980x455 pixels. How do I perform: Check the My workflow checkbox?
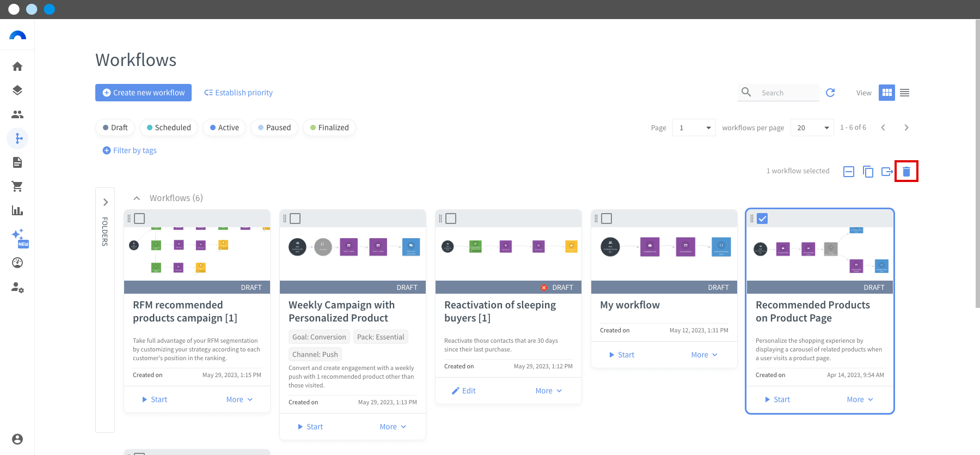pos(607,219)
